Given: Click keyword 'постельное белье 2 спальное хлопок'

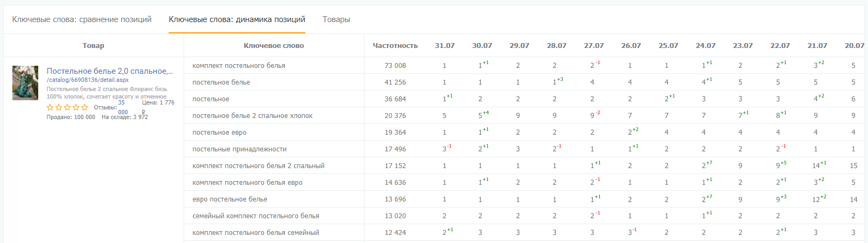Looking at the screenshot, I should pyautogui.click(x=253, y=116).
